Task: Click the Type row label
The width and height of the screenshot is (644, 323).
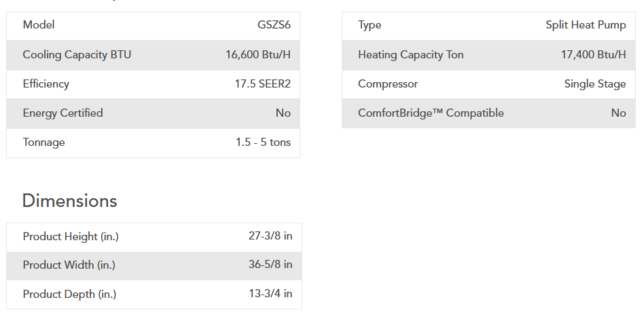Action: click(370, 25)
